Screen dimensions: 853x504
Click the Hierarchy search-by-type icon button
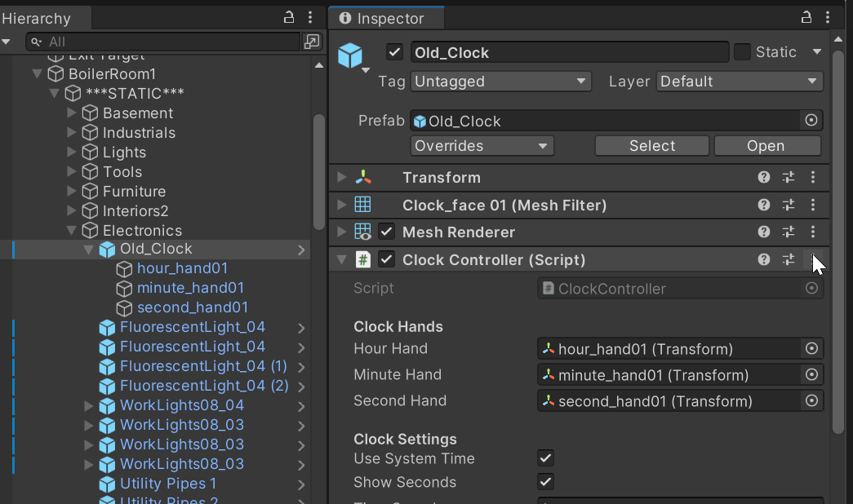tap(313, 42)
